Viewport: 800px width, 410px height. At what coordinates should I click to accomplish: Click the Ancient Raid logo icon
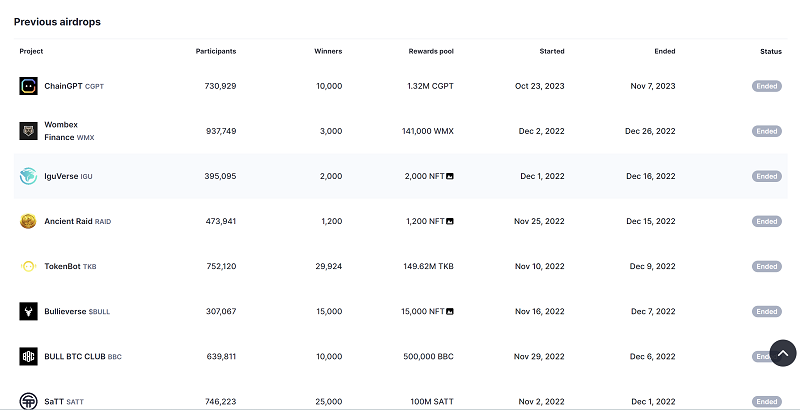click(28, 221)
